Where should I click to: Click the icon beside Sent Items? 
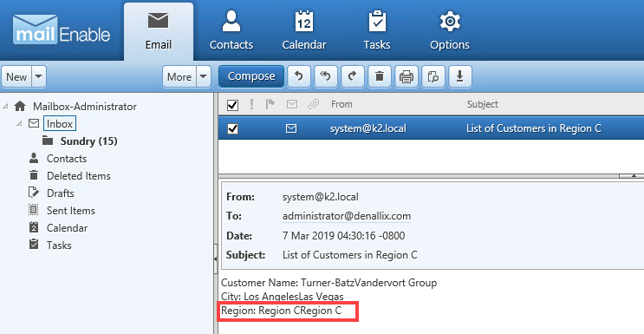tap(34, 210)
